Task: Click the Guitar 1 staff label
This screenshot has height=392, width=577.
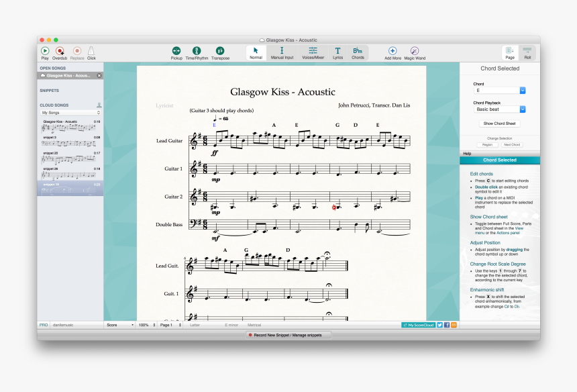Action: [173, 168]
